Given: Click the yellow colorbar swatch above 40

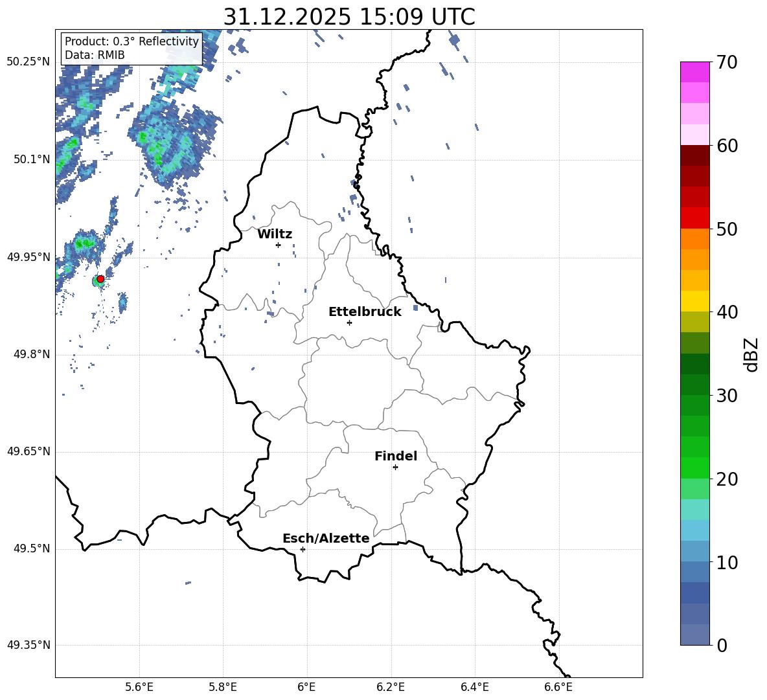Looking at the screenshot, I should click(x=694, y=301).
